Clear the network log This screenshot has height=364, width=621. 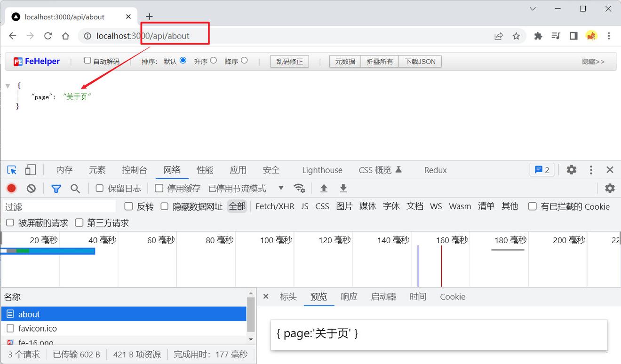coord(31,188)
